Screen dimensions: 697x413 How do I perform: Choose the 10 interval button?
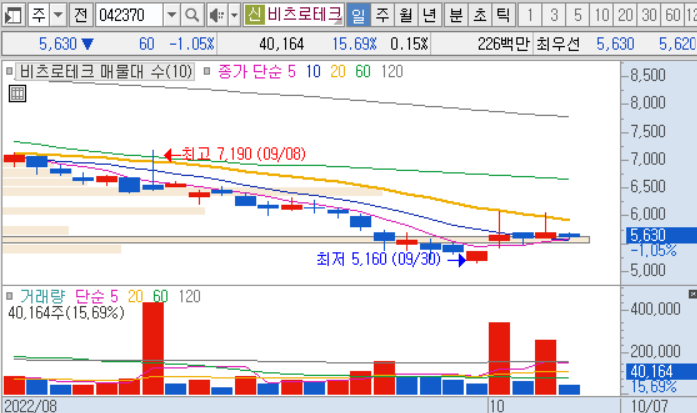[601, 15]
